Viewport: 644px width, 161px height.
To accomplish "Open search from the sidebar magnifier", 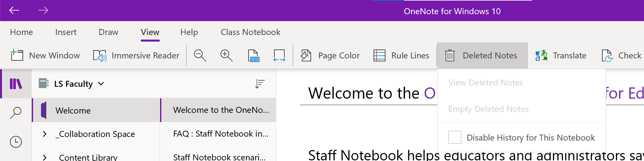I will click(16, 113).
